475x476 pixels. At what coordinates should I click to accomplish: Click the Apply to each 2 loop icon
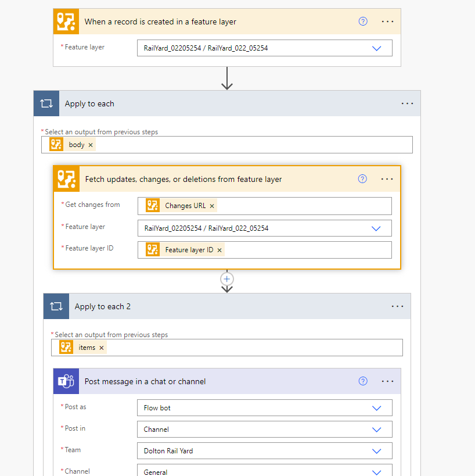(x=56, y=306)
